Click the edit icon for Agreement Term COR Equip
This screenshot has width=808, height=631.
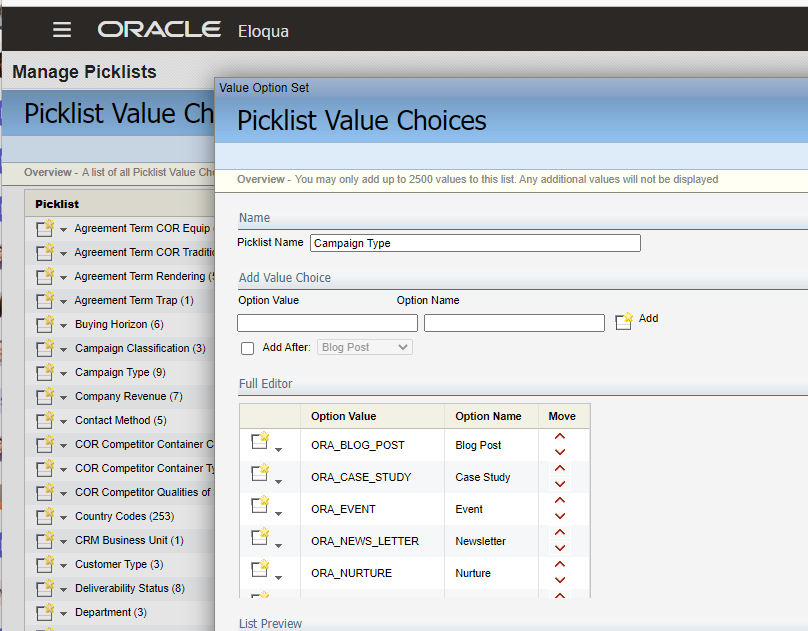click(x=45, y=228)
